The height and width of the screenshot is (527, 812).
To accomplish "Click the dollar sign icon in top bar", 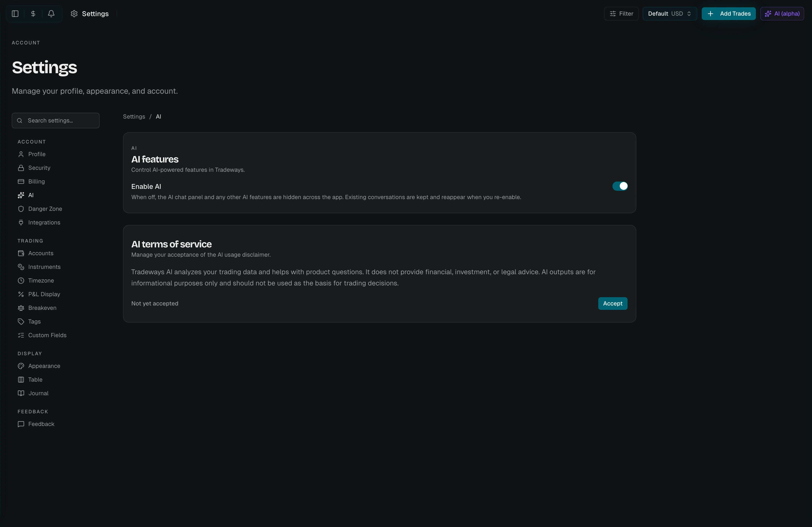I will (33, 14).
